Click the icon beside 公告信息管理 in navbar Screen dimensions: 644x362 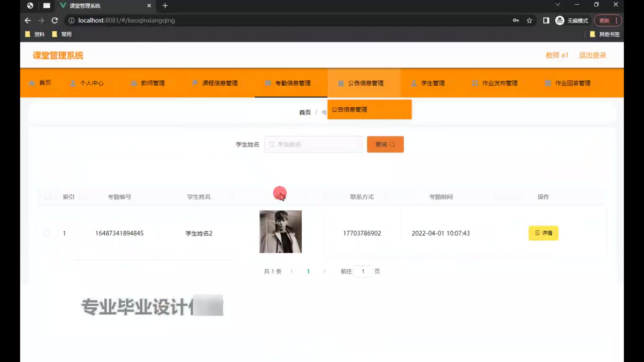point(341,83)
